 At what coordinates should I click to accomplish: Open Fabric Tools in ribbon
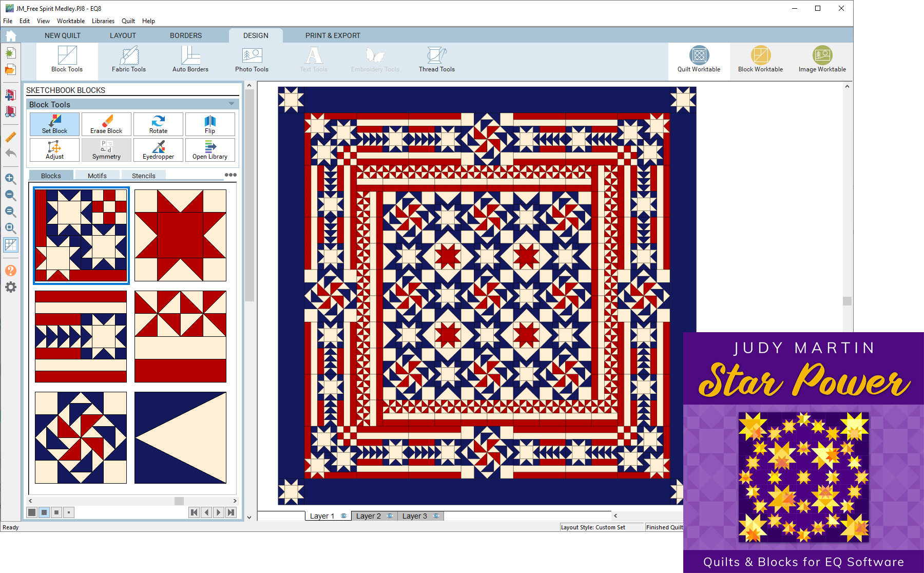129,60
